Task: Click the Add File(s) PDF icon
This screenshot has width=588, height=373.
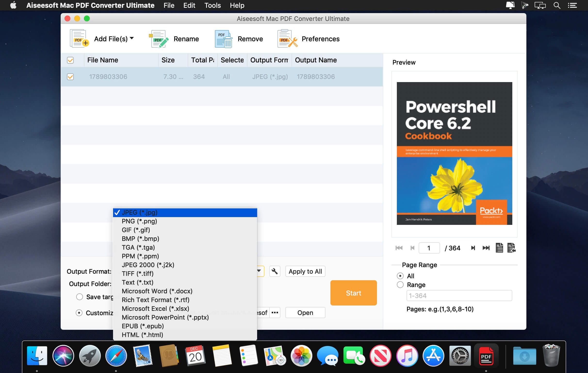Action: point(79,38)
